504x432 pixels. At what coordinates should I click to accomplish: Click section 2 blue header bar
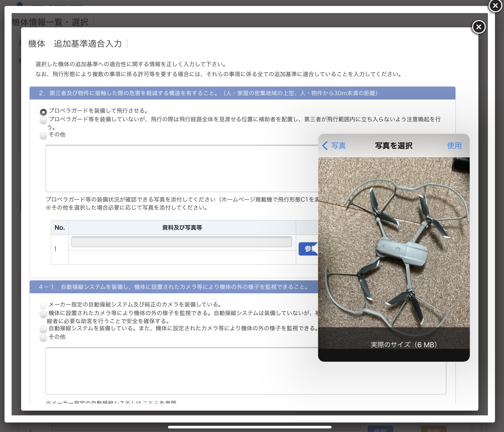(242, 93)
